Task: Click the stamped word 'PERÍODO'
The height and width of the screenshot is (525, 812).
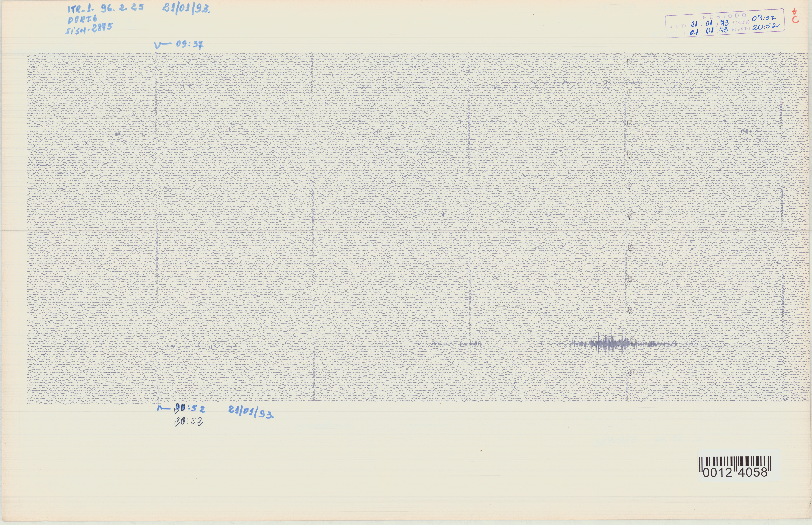Action: [725, 16]
